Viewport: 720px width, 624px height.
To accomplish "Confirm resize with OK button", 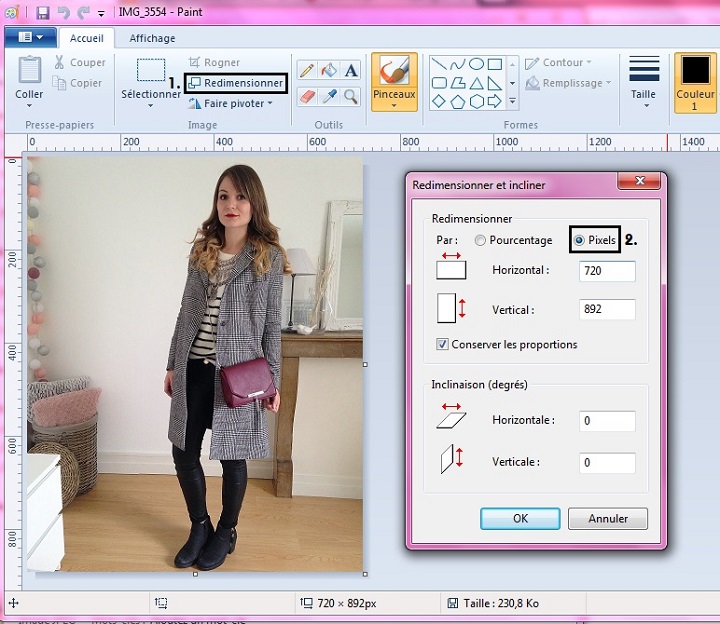I will click(520, 519).
